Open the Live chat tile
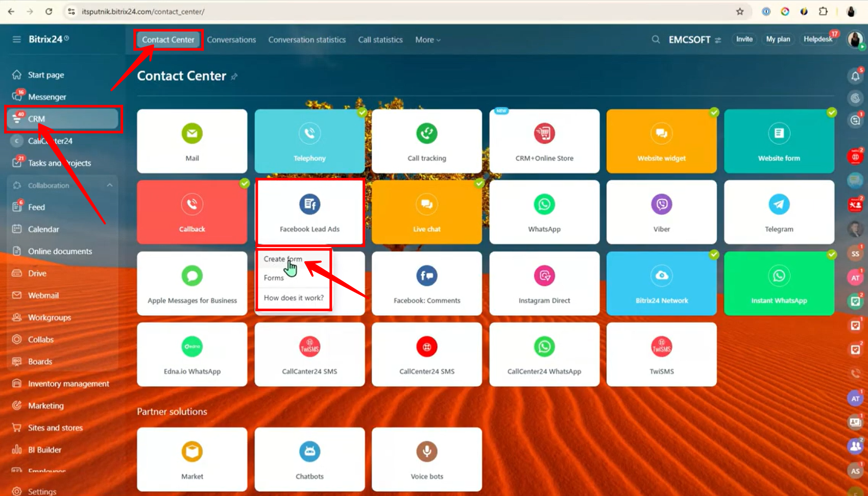The width and height of the screenshot is (868, 496). click(x=427, y=212)
